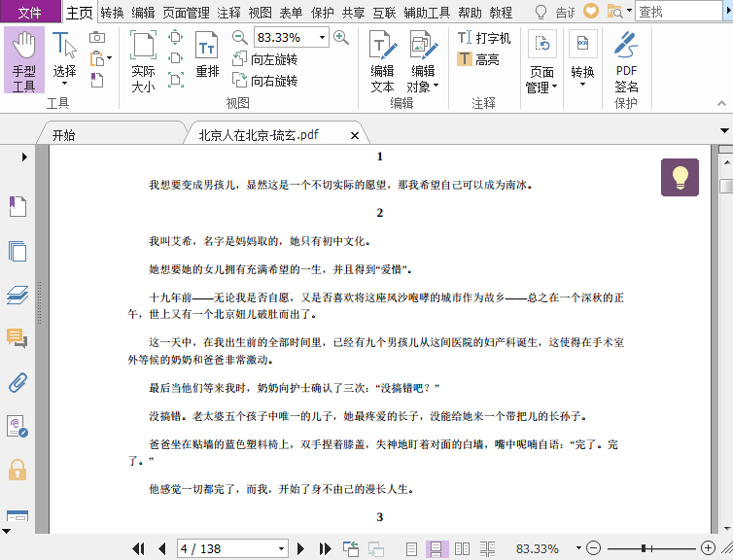Screen dimensions: 733x560
Task: Switch to the Share (共享) ribbon tab
Action: click(x=353, y=13)
